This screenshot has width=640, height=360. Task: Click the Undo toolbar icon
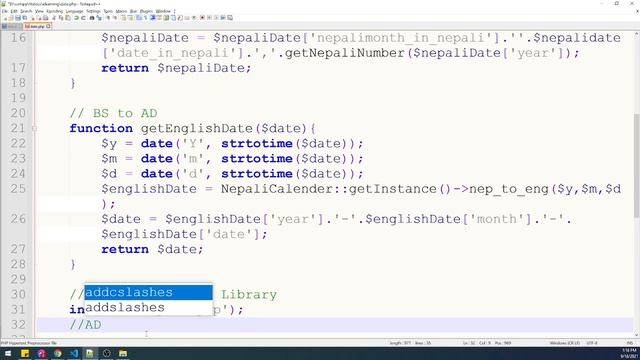(76, 18)
